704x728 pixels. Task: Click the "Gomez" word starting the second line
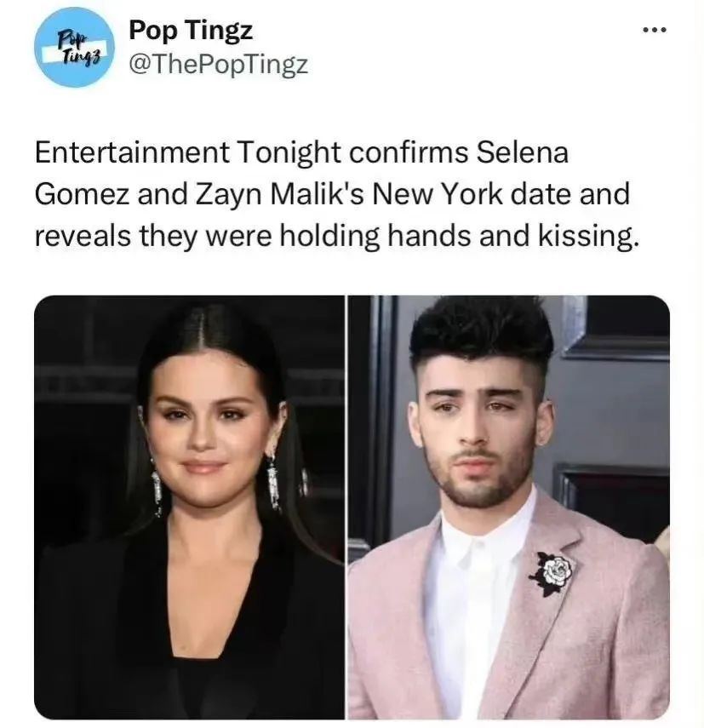click(82, 194)
